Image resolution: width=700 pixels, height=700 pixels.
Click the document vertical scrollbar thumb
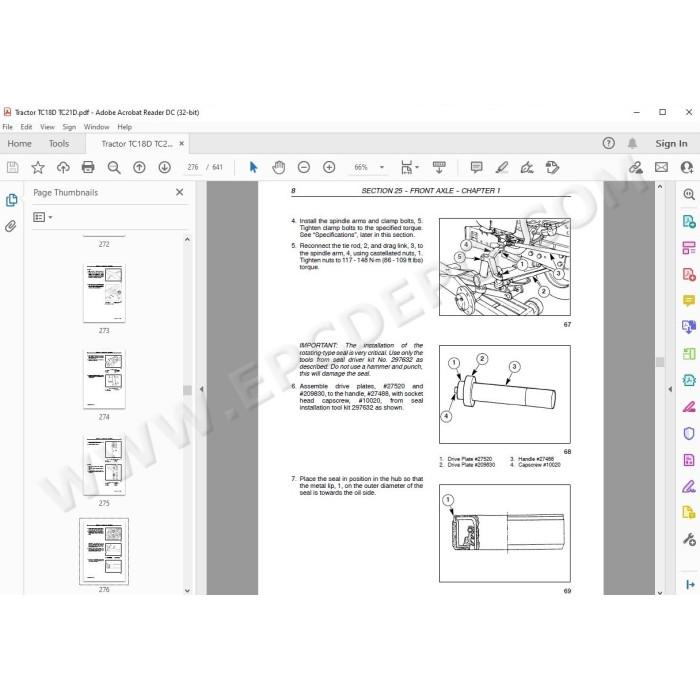(660, 362)
